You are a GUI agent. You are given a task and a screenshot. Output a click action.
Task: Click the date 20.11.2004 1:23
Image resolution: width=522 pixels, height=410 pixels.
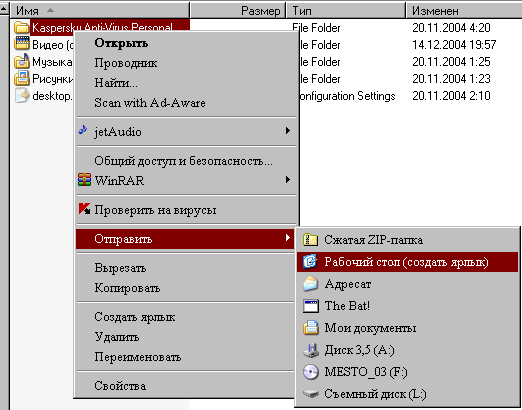pos(451,79)
